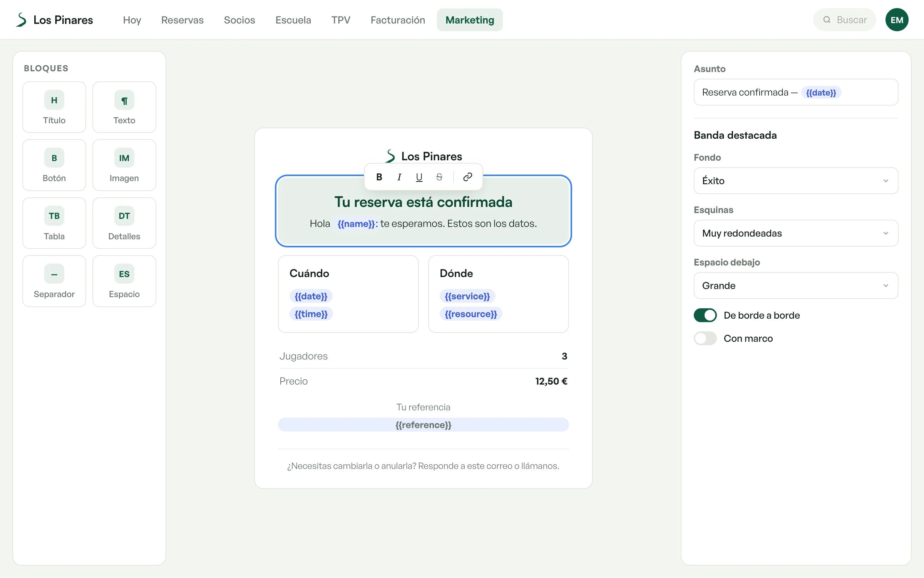924x578 pixels.
Task: Add an Imagen block
Action: pos(124,165)
